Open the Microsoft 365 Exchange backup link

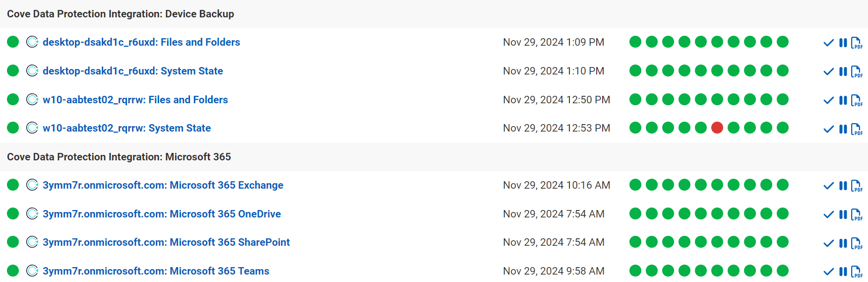pos(163,185)
